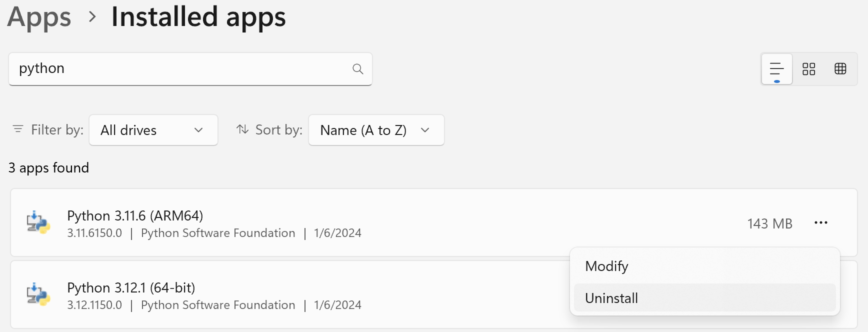Viewport: 868px width, 332px height.
Task: Click the chevron in All drives dropdown
Action: [x=198, y=130]
